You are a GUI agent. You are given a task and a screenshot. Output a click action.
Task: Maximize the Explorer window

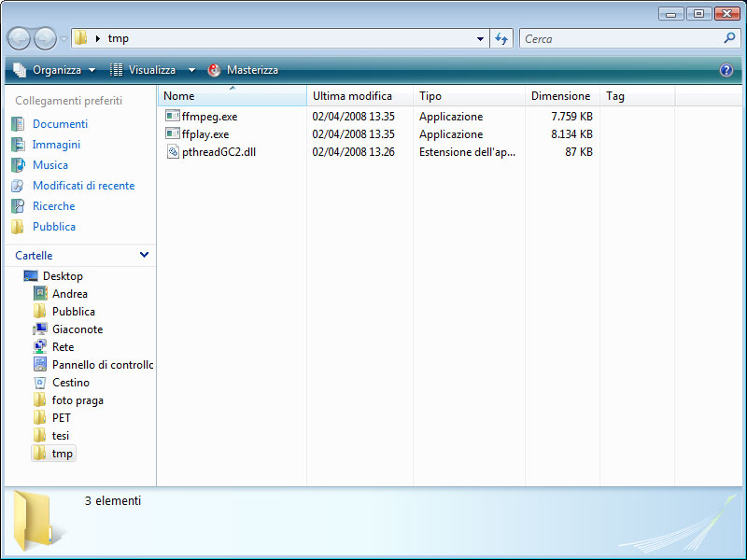(x=698, y=13)
